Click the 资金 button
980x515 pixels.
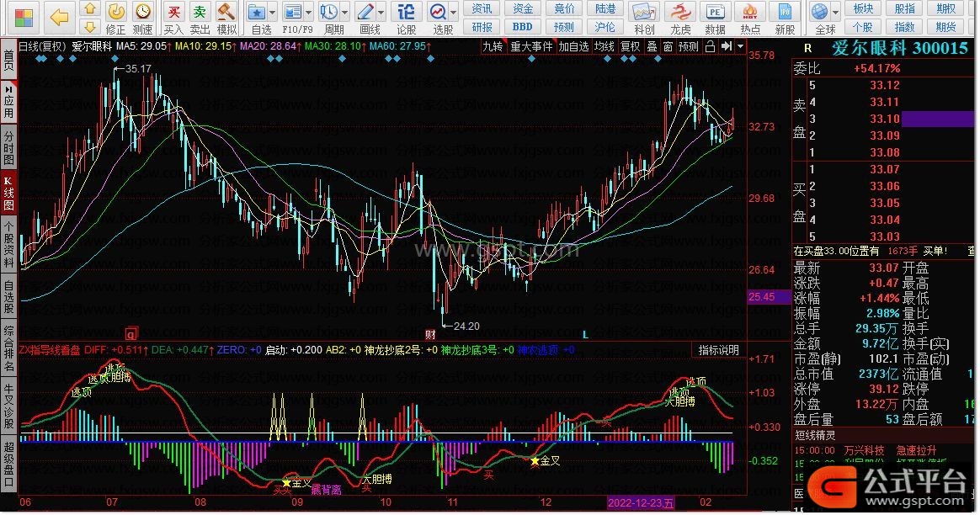(523, 8)
